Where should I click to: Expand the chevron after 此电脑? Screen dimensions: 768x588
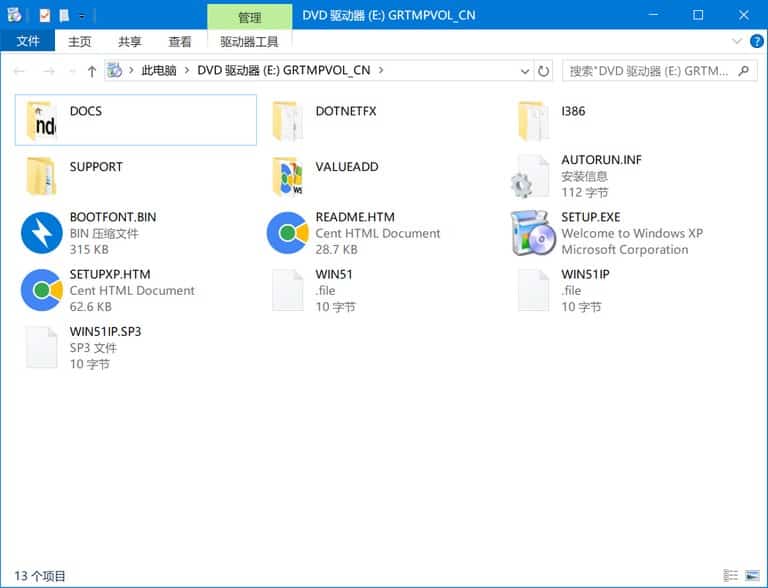click(x=187, y=71)
